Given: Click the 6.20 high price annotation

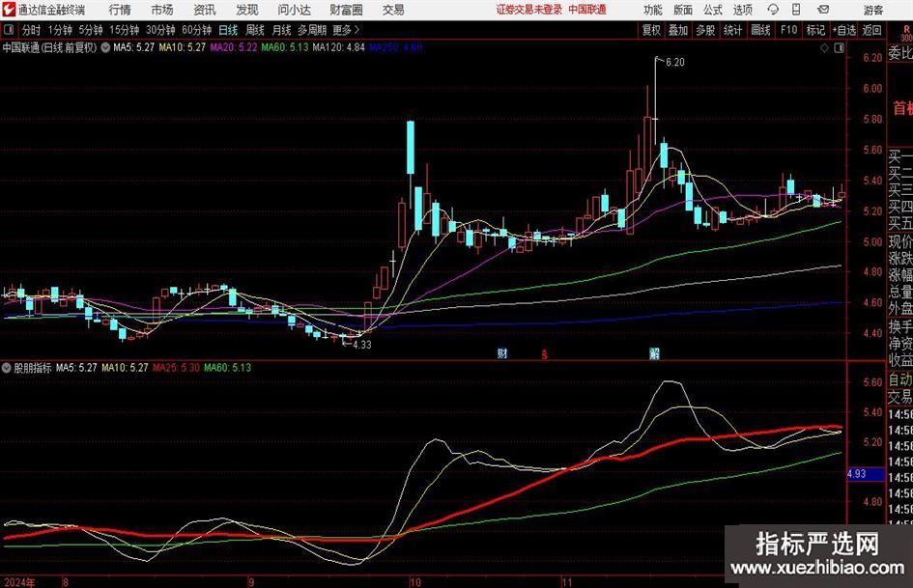Looking at the screenshot, I should (675, 63).
